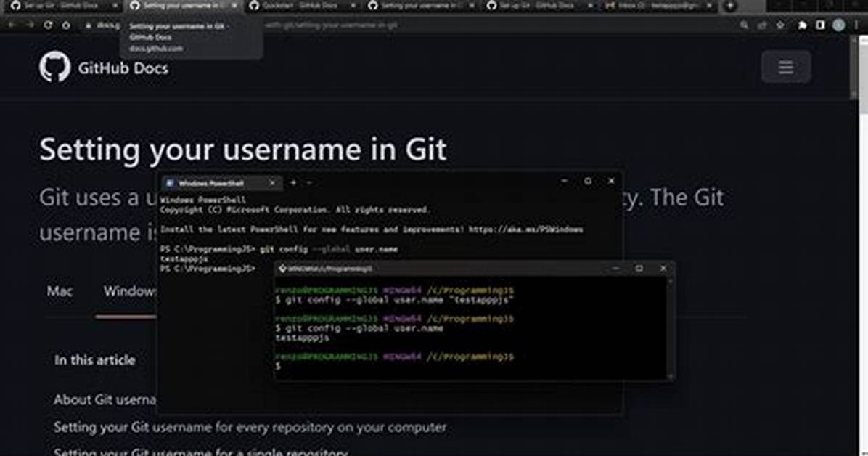
Task: Click Git Bash scrollbar up arrow
Action: [671, 282]
